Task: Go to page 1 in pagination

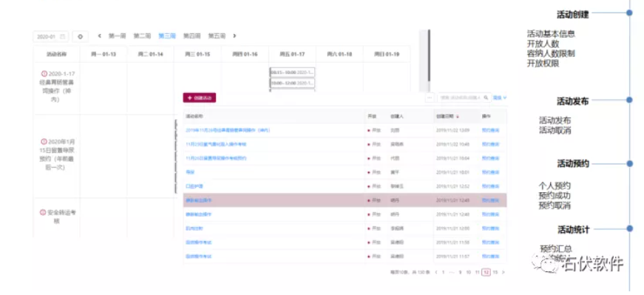Action: pyautogui.click(x=443, y=272)
